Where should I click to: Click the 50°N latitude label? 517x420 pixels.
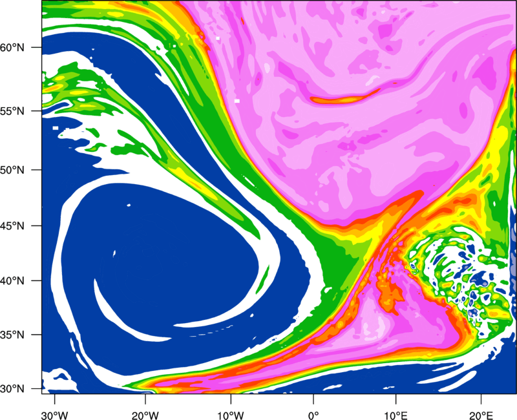12,171
